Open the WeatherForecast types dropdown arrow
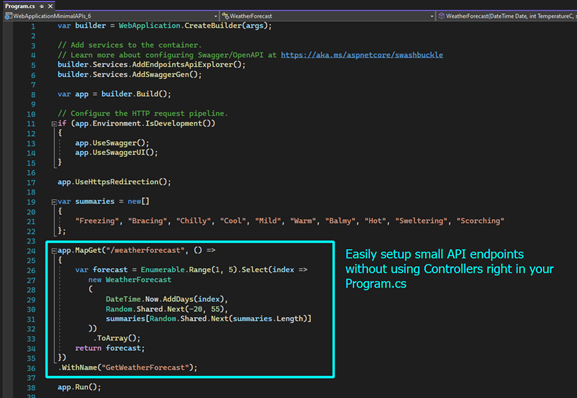Viewport: 577px width, 398px height. [x=432, y=16]
